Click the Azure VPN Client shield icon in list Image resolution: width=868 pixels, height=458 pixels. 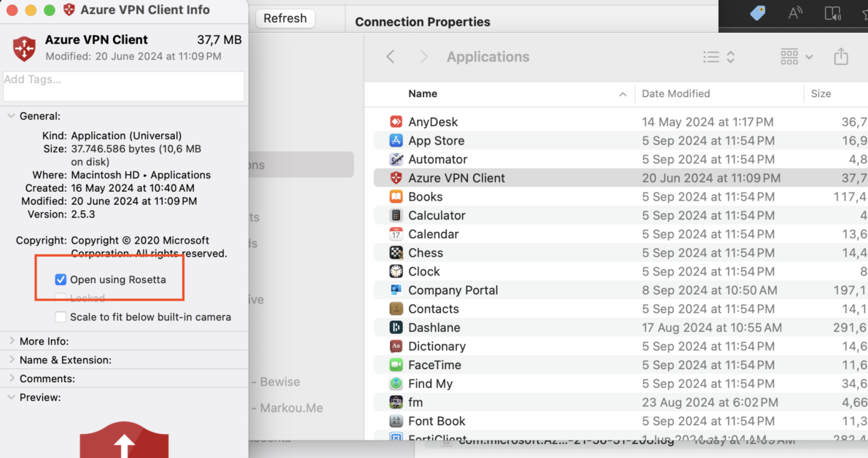click(396, 178)
